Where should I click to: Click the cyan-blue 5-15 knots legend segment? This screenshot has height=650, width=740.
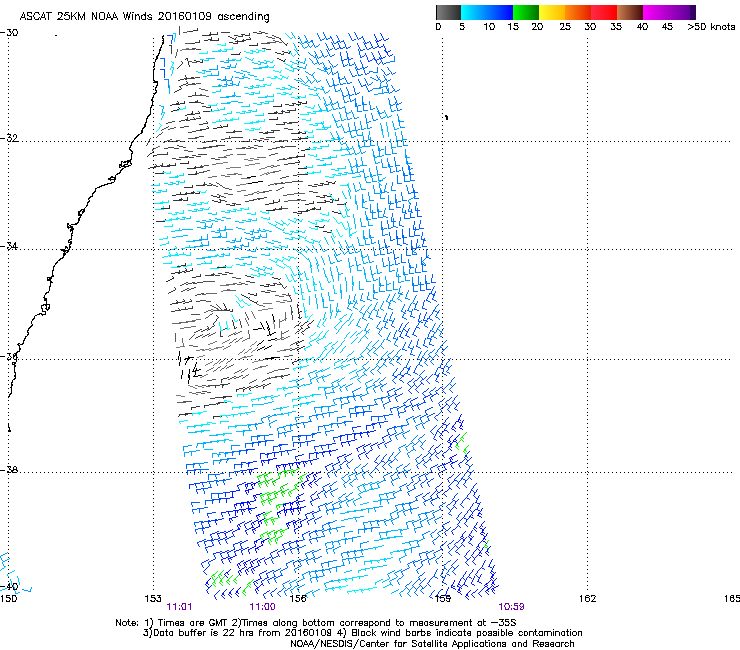tap(487, 12)
